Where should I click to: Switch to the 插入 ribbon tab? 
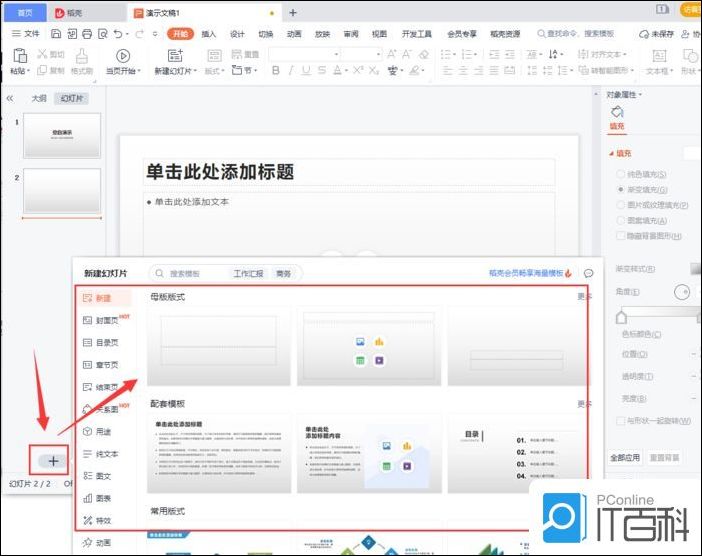point(209,34)
